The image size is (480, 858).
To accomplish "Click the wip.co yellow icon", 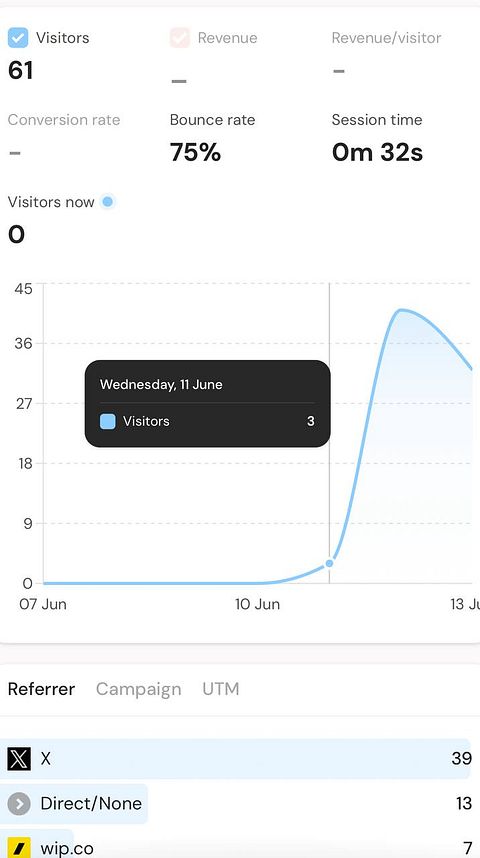I will [x=19, y=848].
